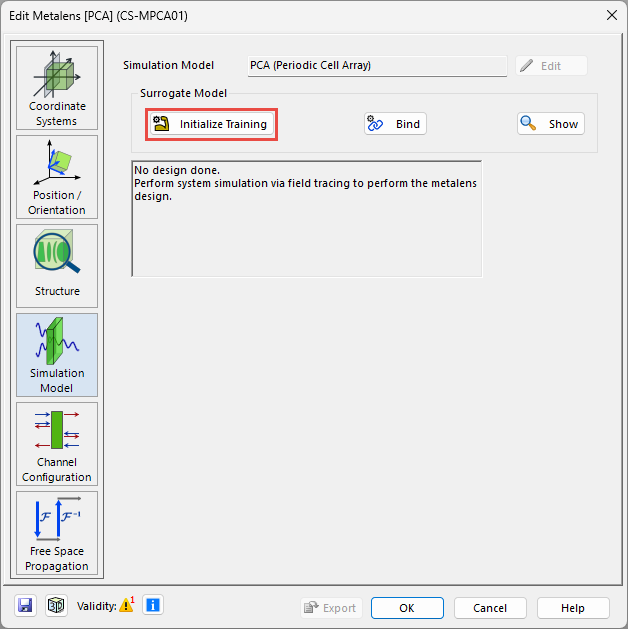Image resolution: width=628 pixels, height=629 pixels.
Task: Click the Edit simulation model button
Action: [551, 66]
